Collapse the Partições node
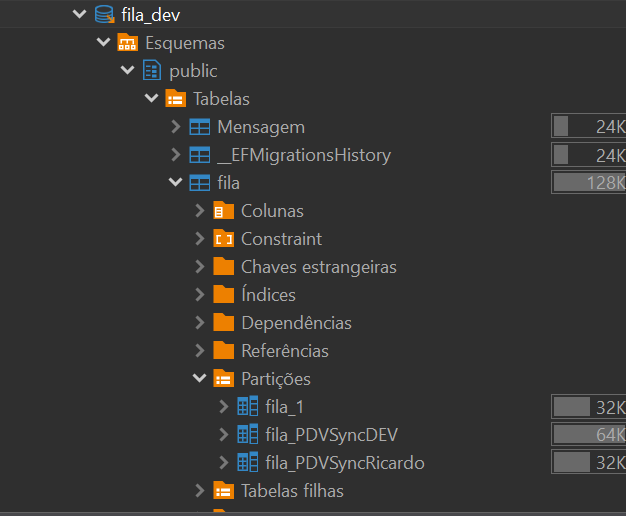626x516 pixels. (200, 379)
